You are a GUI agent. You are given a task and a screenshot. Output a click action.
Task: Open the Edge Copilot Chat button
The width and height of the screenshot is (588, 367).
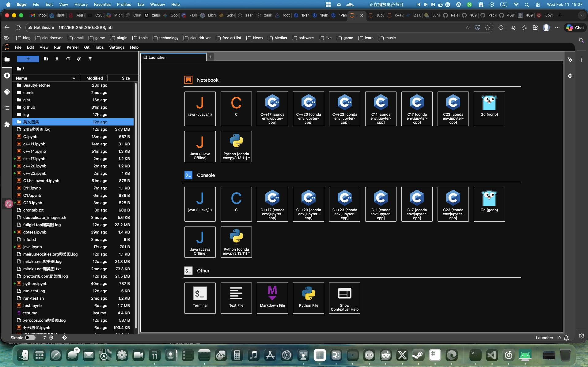575,28
